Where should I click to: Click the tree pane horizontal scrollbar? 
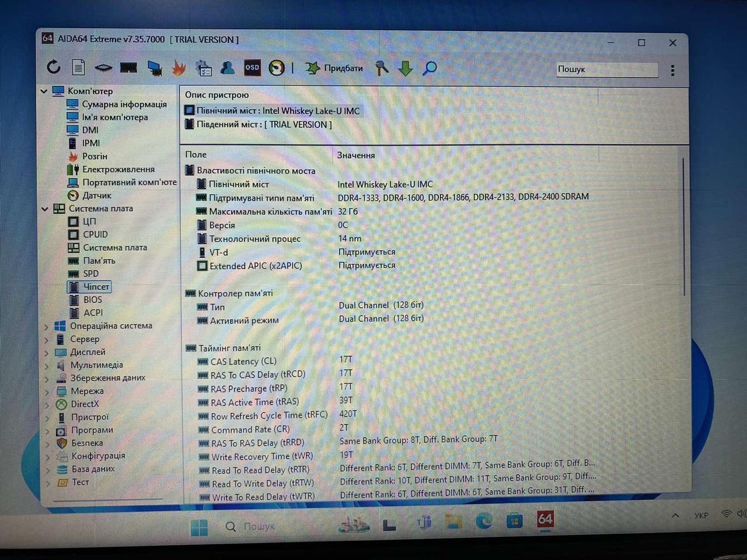(x=108, y=501)
